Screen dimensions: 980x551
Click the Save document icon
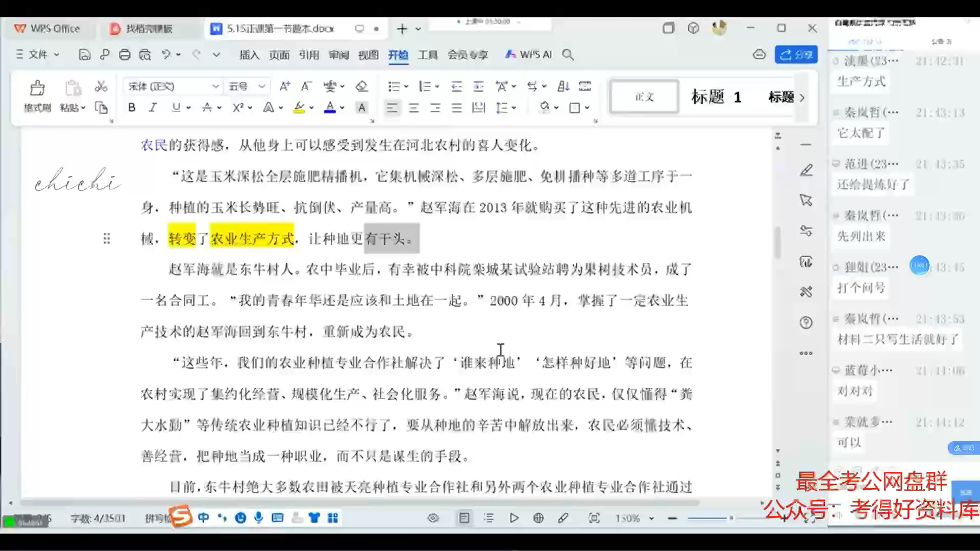tap(85, 55)
